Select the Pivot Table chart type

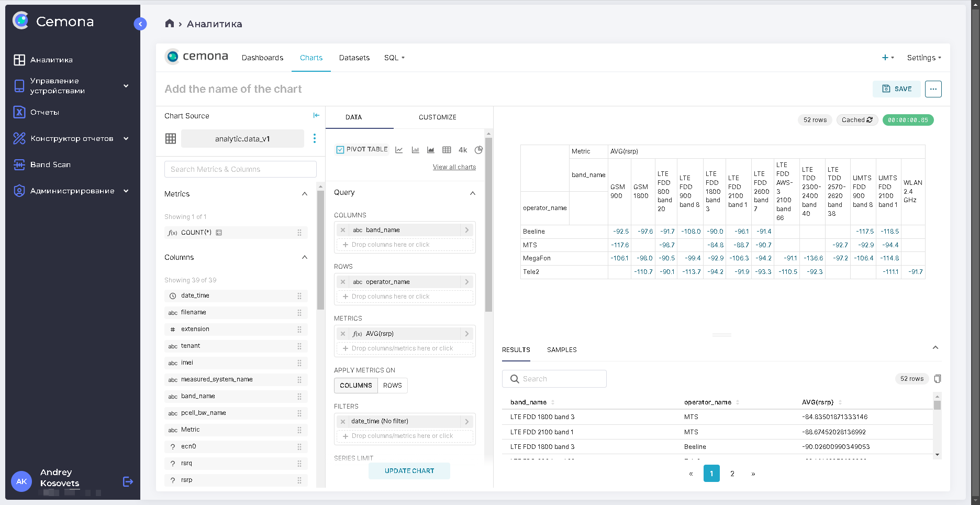[362, 150]
